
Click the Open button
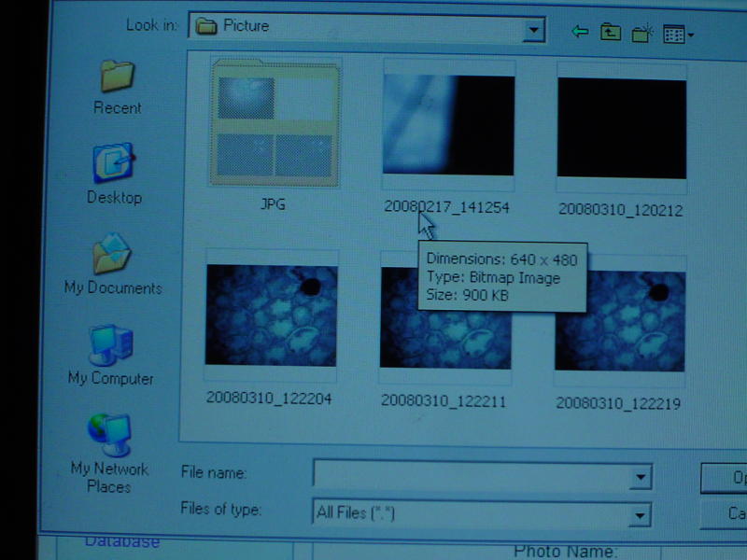[724, 478]
